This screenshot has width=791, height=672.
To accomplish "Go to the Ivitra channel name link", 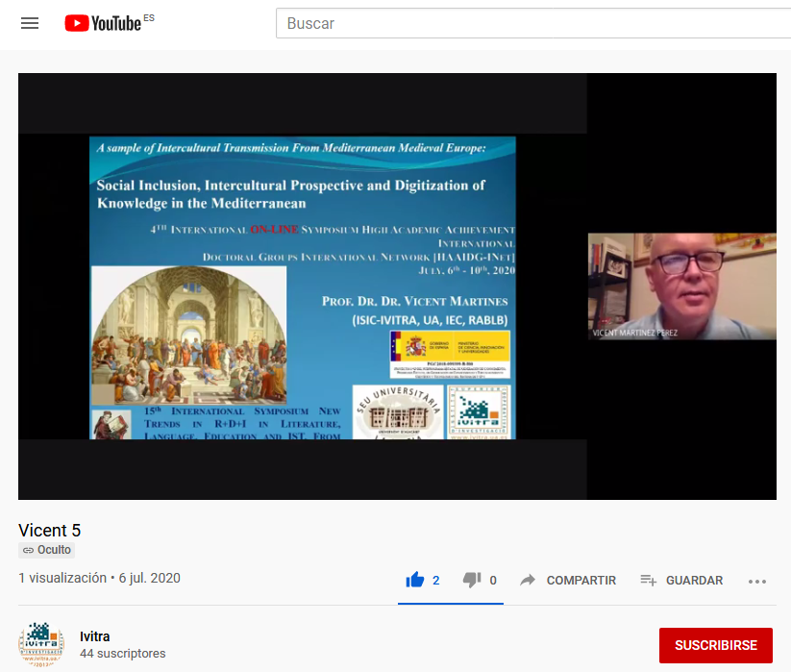I will 94,636.
